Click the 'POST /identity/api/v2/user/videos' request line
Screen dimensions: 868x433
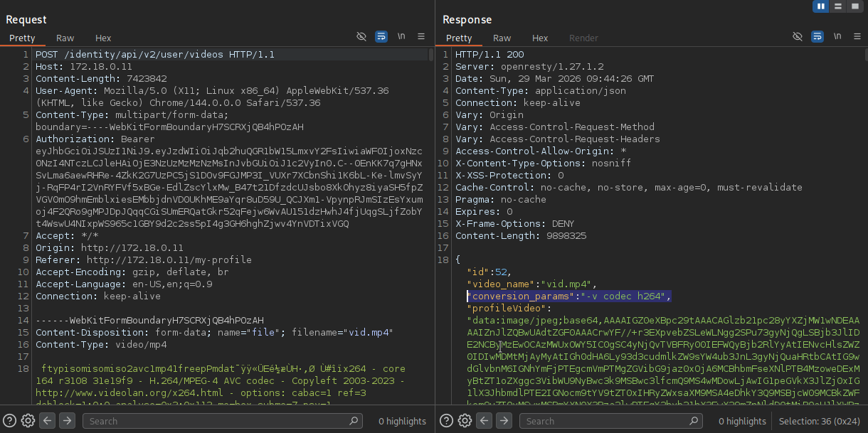(155, 55)
